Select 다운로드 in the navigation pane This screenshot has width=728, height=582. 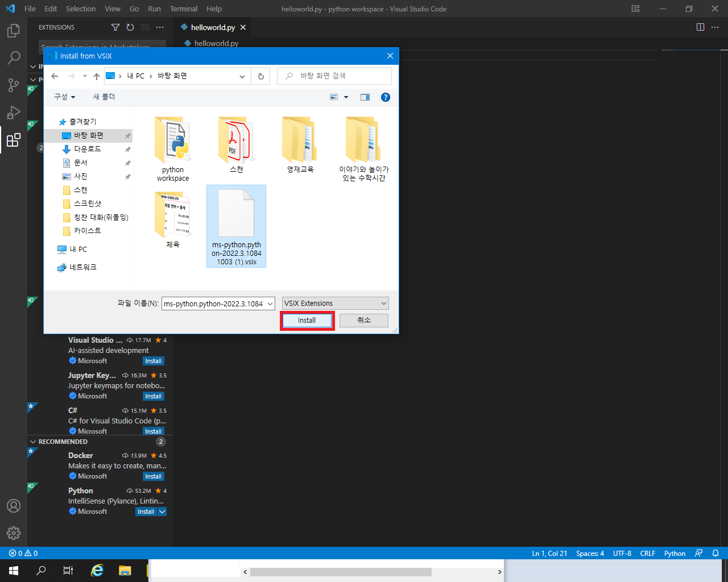88,149
